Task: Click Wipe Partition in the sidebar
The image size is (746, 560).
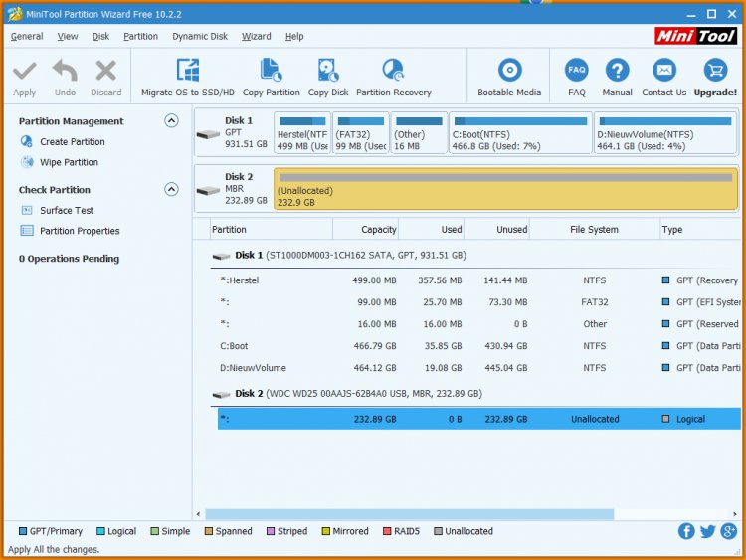Action: [69, 162]
